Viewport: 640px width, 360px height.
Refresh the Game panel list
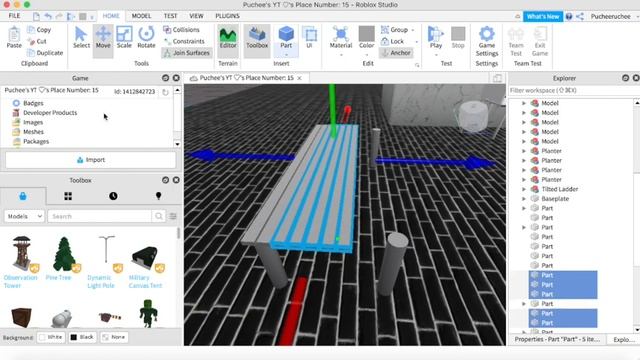[x=165, y=92]
